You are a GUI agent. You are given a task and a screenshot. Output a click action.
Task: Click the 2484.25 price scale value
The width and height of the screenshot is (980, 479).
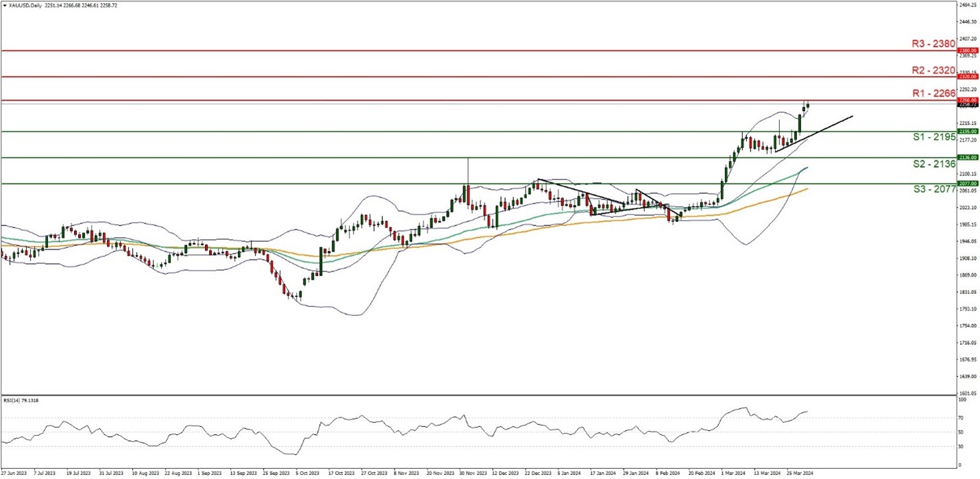tap(968, 4)
